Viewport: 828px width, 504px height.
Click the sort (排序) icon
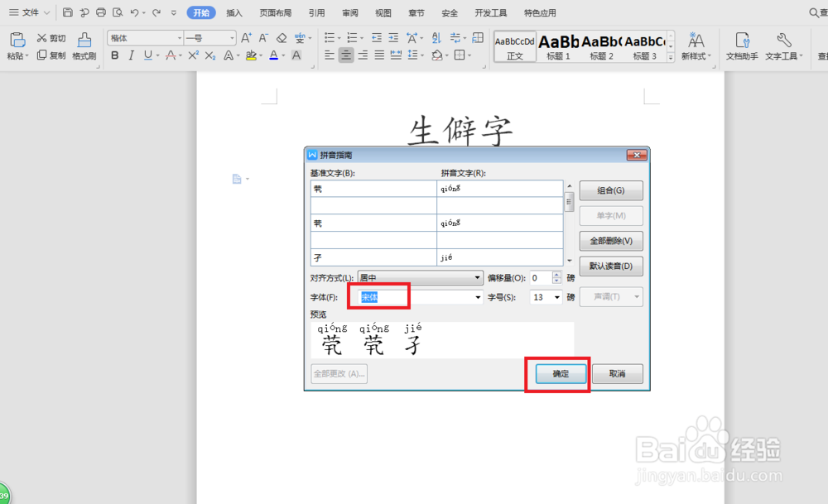coord(436,37)
